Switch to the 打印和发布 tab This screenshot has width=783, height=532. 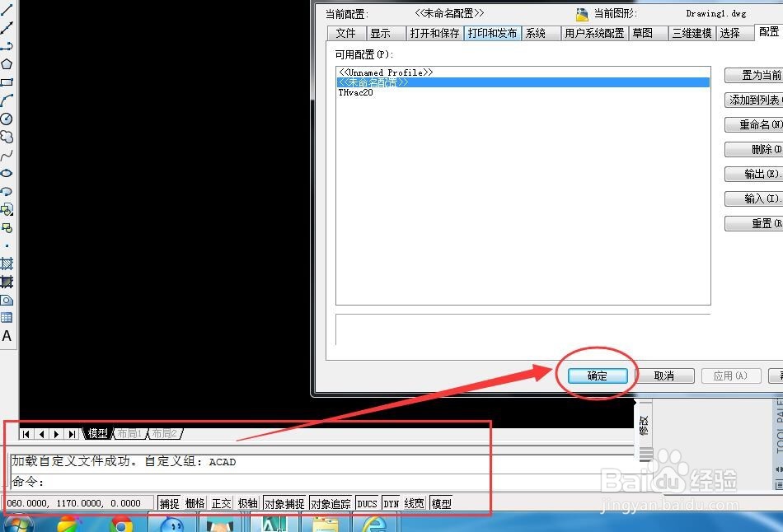pos(492,33)
